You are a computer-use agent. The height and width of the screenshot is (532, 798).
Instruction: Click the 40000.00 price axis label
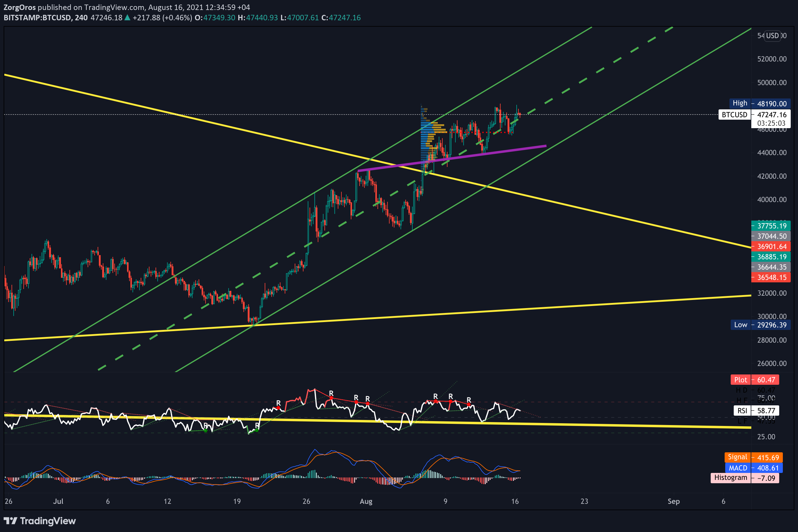pyautogui.click(x=772, y=199)
